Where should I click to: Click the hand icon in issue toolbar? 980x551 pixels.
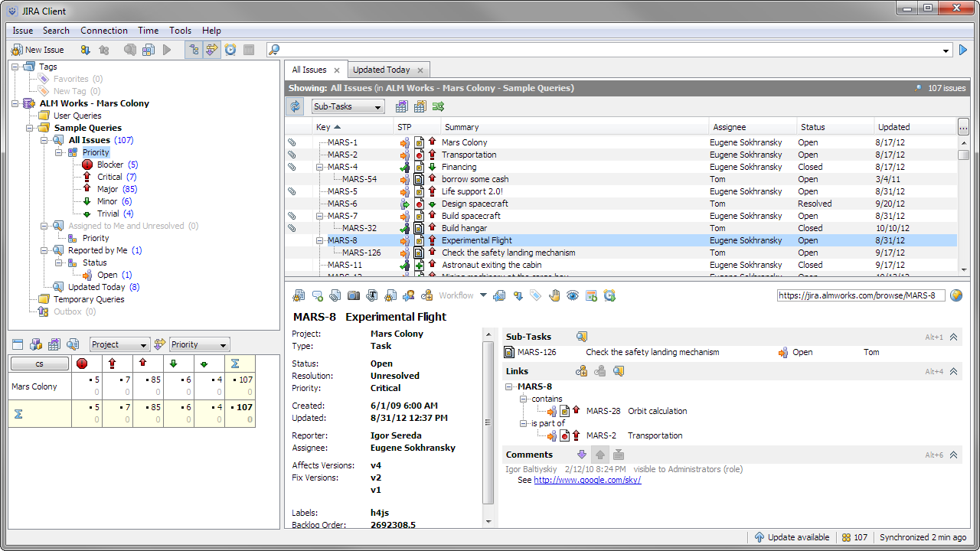click(554, 295)
